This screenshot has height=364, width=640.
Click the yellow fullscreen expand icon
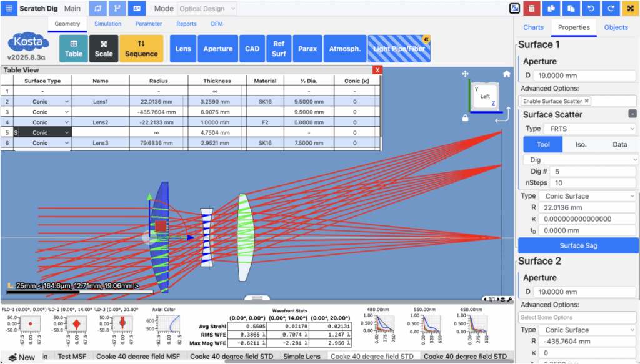click(631, 9)
